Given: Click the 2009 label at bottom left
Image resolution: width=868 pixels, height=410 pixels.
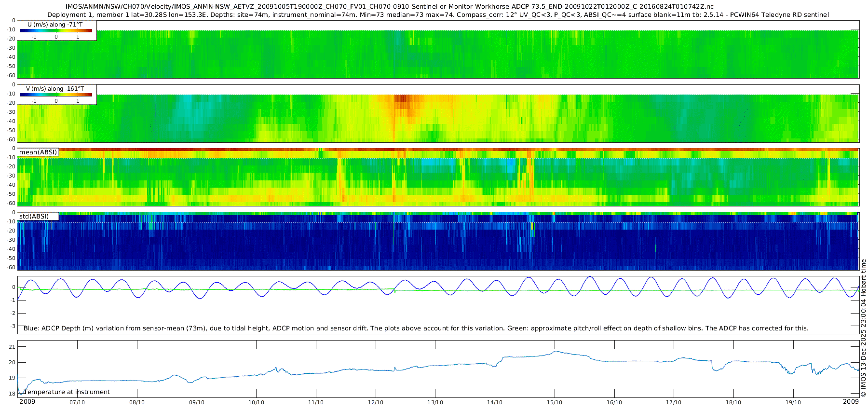Looking at the screenshot, I should pyautogui.click(x=27, y=402).
